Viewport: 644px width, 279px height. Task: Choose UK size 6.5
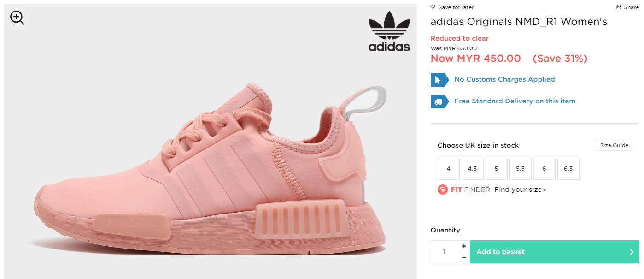pos(568,169)
